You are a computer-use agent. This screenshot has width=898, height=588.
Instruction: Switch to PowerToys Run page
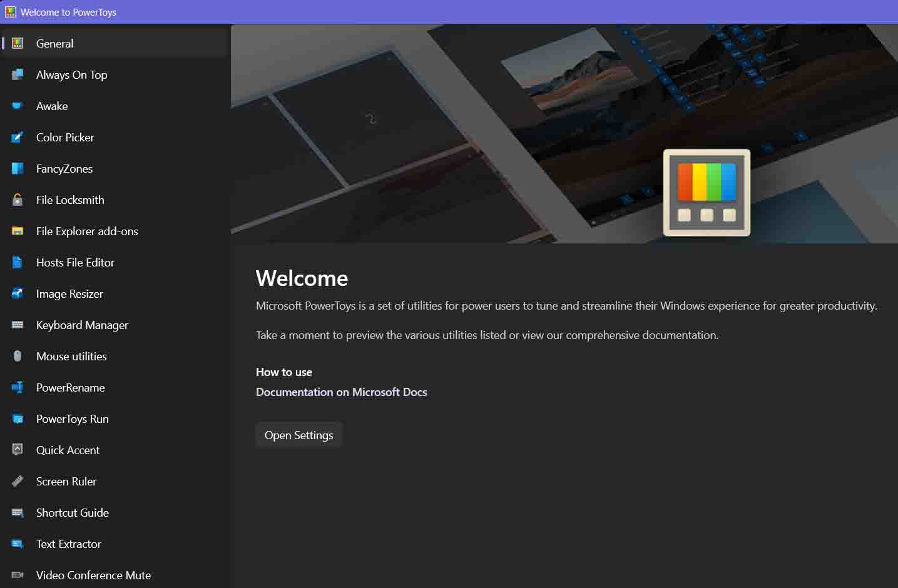(73, 419)
